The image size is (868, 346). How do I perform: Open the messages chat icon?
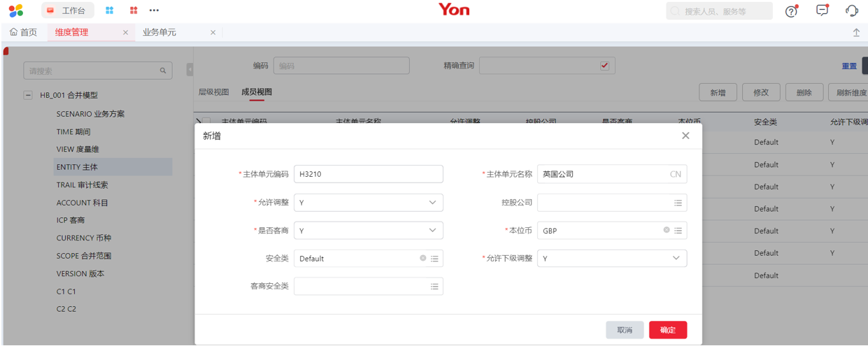(822, 10)
